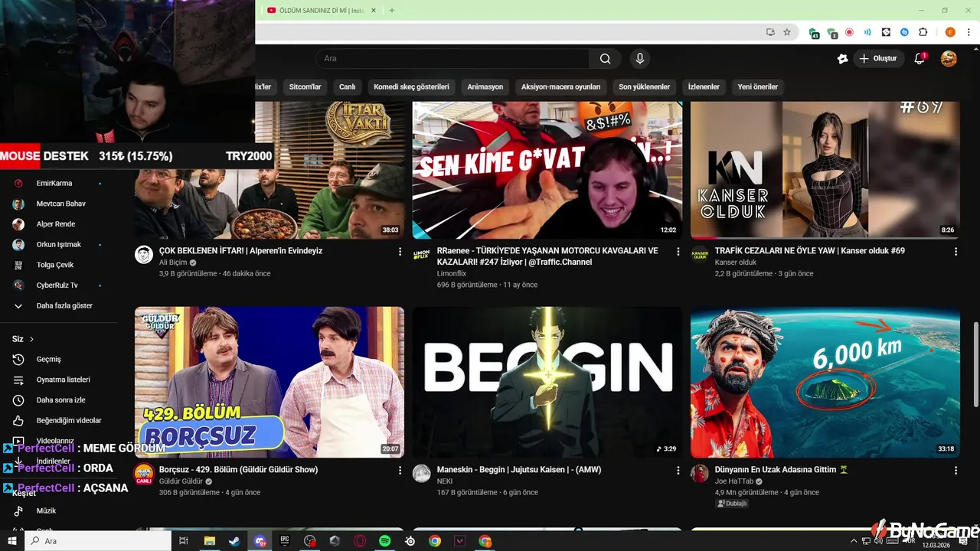Click the Oluştur create button
This screenshot has width=980, height=551.
coord(878,59)
